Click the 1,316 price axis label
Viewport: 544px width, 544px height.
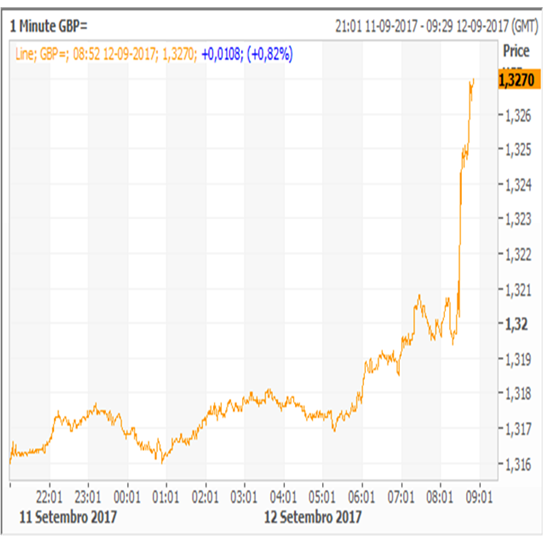tap(518, 464)
